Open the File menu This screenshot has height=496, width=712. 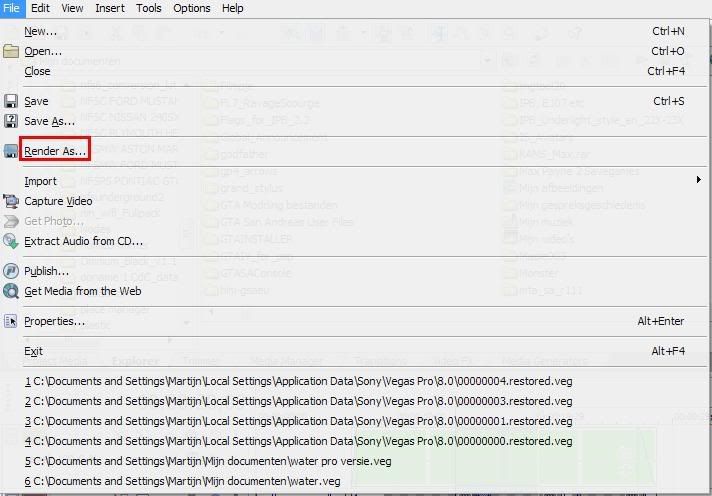click(x=11, y=8)
